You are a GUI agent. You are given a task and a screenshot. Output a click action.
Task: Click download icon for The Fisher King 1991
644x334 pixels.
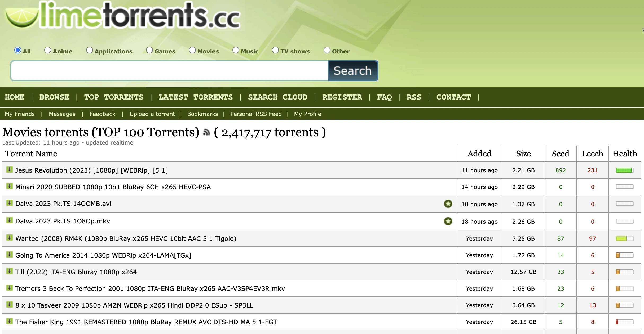click(10, 321)
